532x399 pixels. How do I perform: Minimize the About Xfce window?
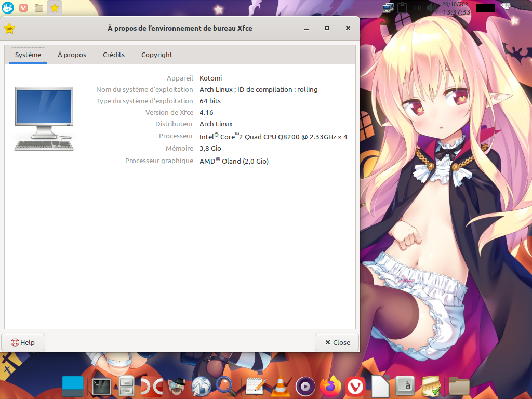point(307,29)
